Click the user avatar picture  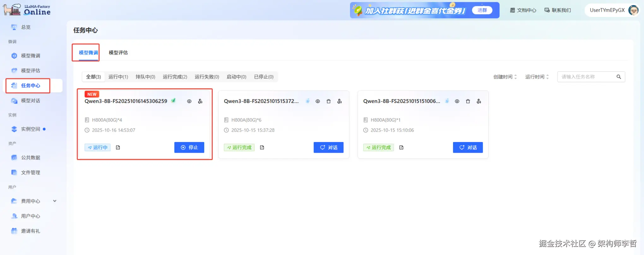[x=633, y=10]
